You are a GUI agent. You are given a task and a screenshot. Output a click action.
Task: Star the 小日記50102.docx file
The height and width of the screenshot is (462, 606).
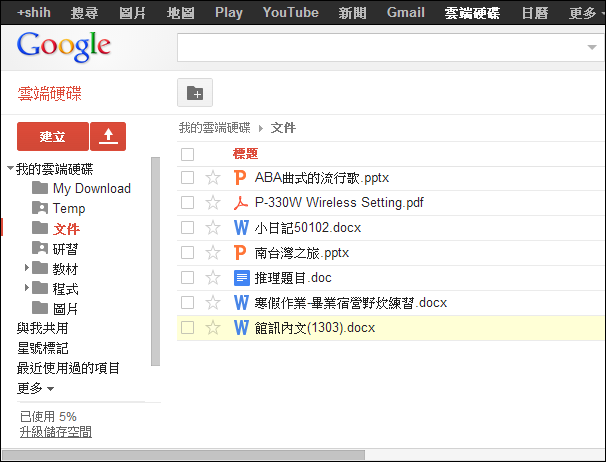point(213,228)
